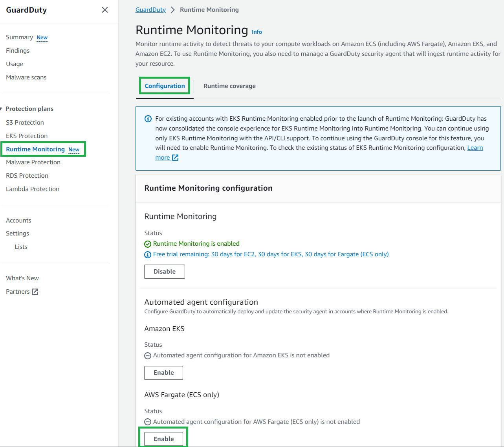
Task: Enable automated agent configuration for AWS Fargate
Action: (x=163, y=439)
